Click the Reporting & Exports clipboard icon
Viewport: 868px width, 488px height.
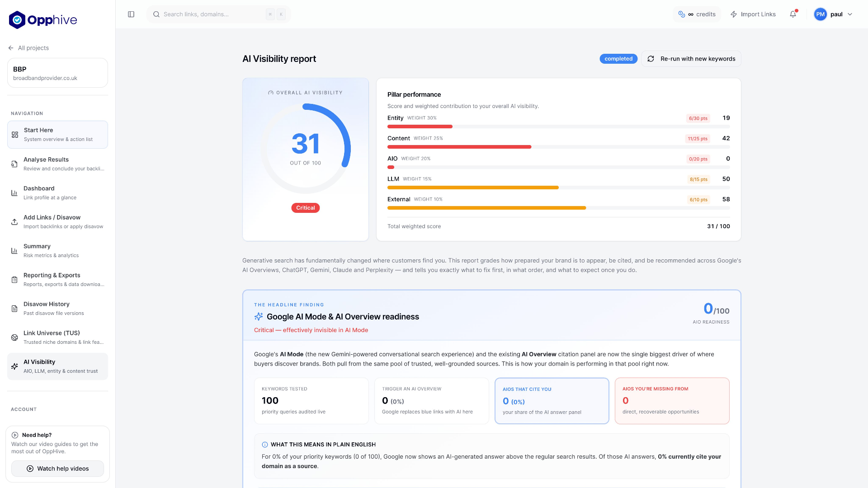pyautogui.click(x=14, y=280)
